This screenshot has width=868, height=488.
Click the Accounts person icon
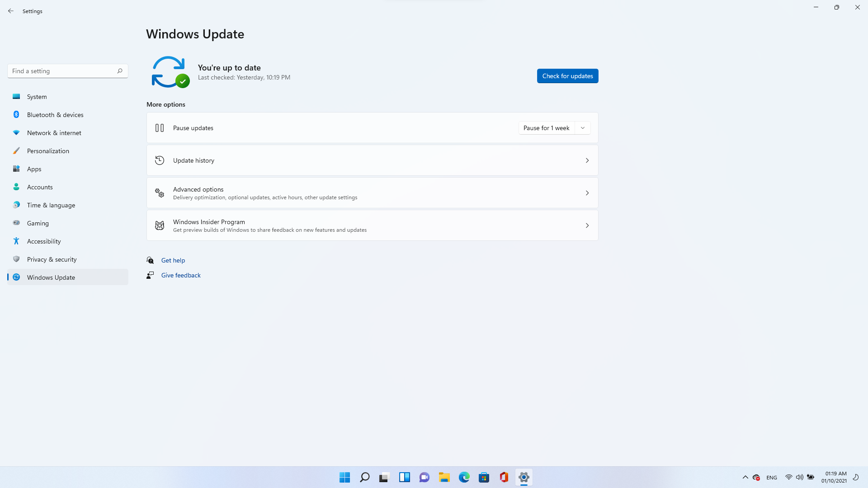pos(16,187)
